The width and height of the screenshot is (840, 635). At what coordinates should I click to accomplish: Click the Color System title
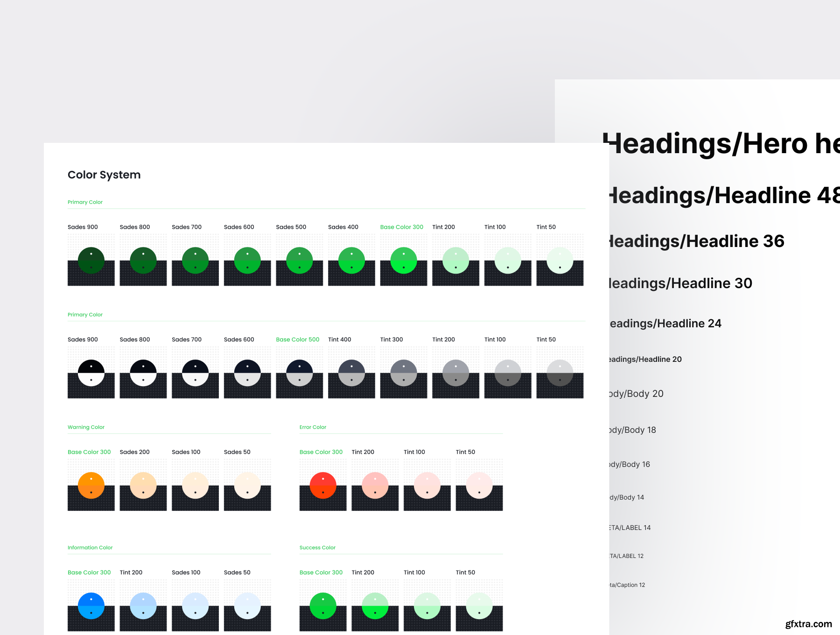(x=104, y=175)
